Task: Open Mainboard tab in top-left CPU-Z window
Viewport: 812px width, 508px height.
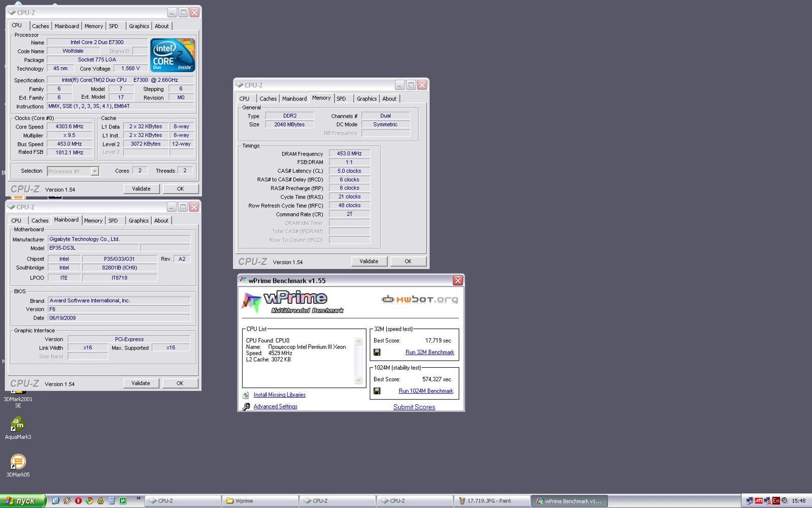Action: 67,26
